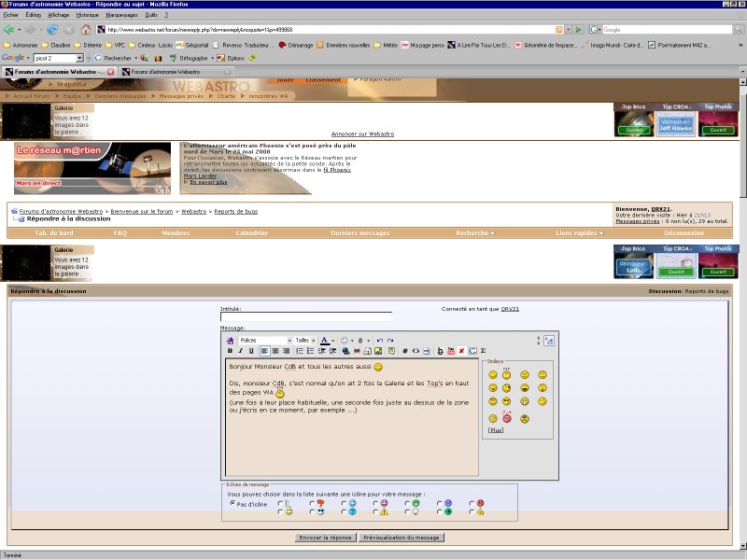Insert the red angry smiley from the Smileys panel

[507, 417]
